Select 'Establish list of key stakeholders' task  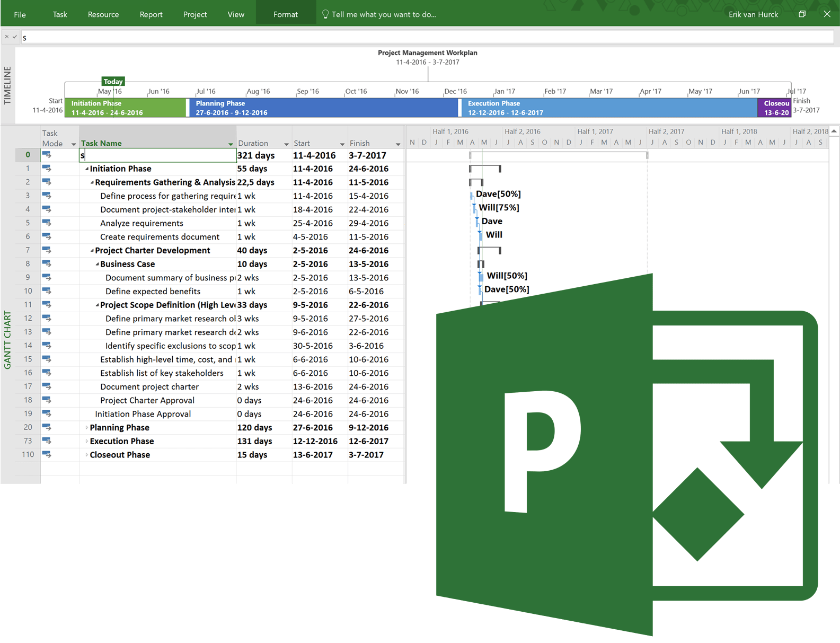pyautogui.click(x=162, y=373)
